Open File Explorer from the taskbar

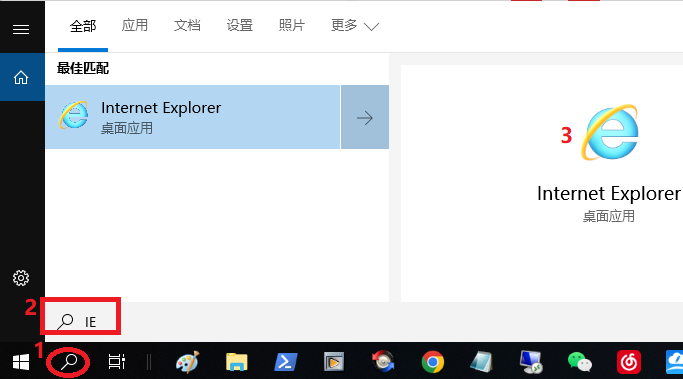pos(237,362)
